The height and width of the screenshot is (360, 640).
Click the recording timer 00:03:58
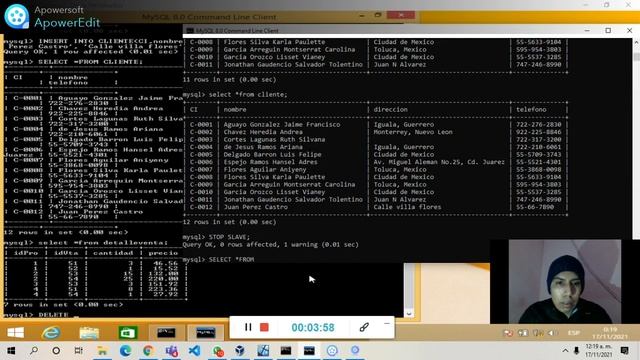click(x=313, y=328)
